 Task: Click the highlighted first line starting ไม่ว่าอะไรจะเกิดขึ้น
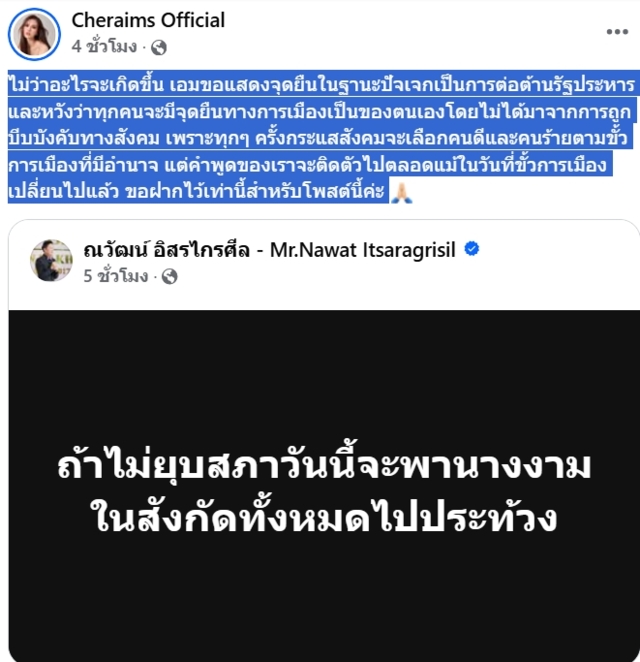click(322, 84)
